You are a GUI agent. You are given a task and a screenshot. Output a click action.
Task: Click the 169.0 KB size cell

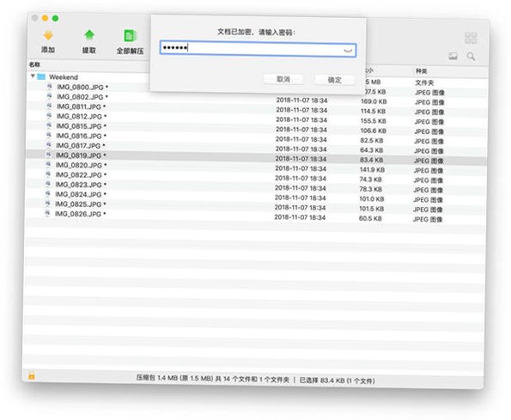click(x=374, y=101)
